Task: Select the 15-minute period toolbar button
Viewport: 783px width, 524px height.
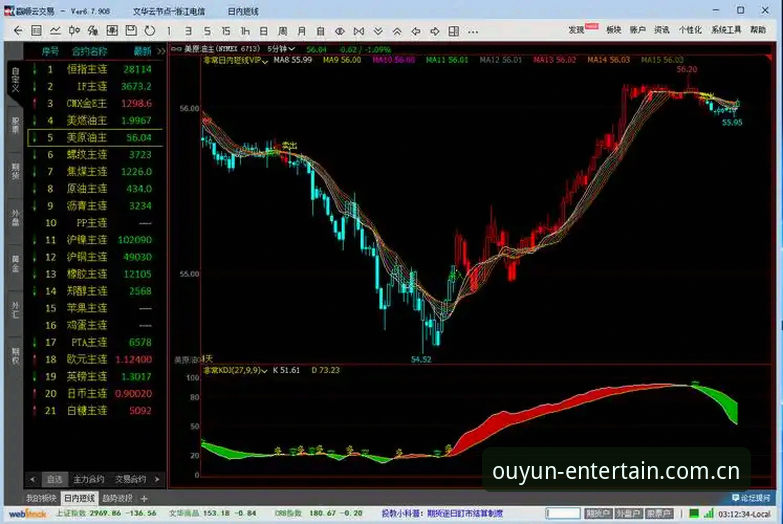Action: click(x=226, y=31)
